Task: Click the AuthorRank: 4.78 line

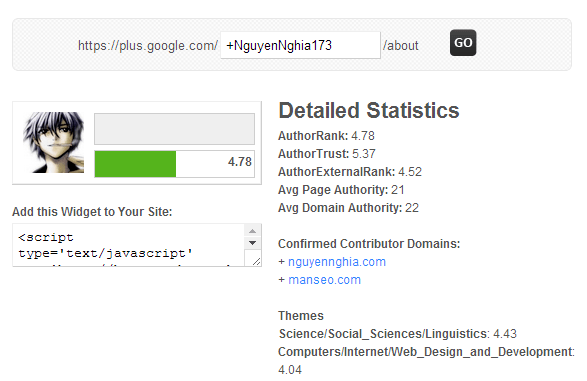Action: point(326,135)
